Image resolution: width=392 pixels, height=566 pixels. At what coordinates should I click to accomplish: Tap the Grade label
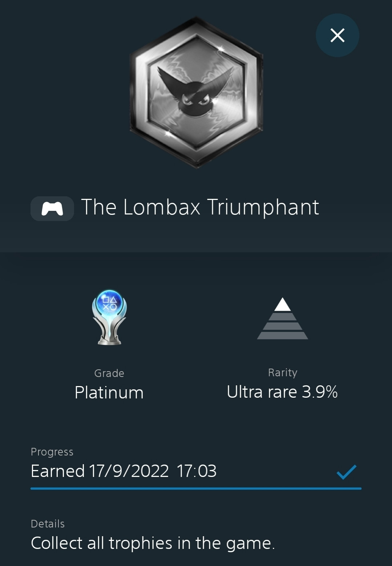109,373
